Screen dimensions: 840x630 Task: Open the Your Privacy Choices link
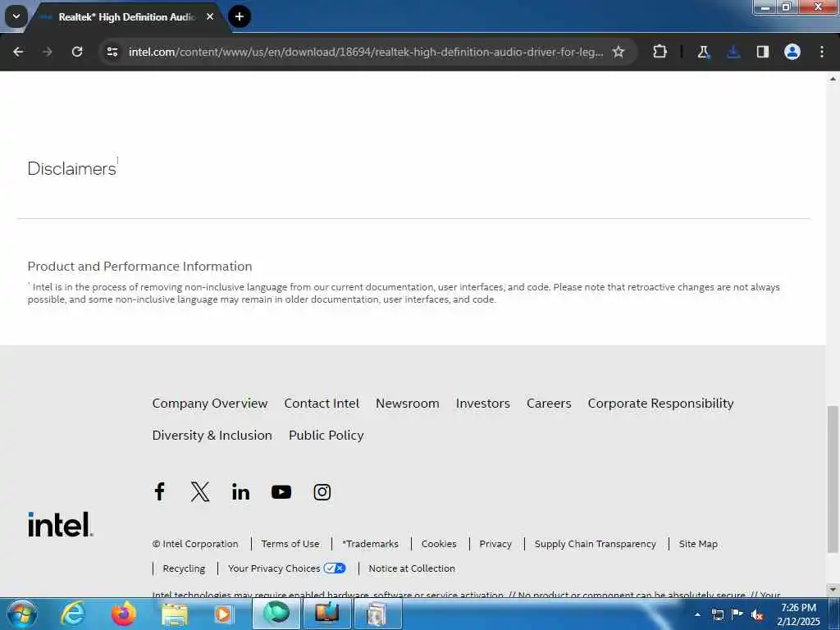tap(286, 568)
